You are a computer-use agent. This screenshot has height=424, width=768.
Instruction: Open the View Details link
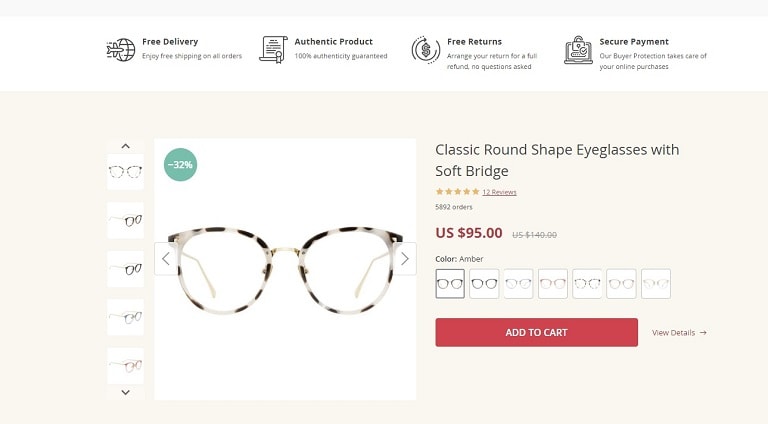[679, 333]
